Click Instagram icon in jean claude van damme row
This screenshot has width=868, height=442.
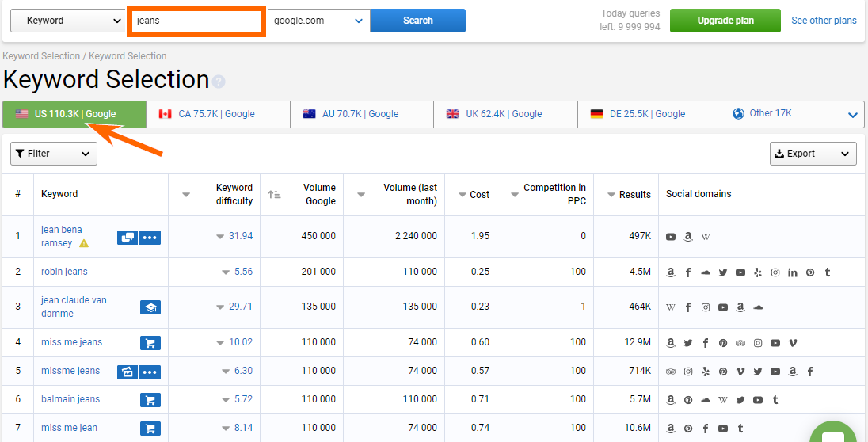(x=705, y=307)
